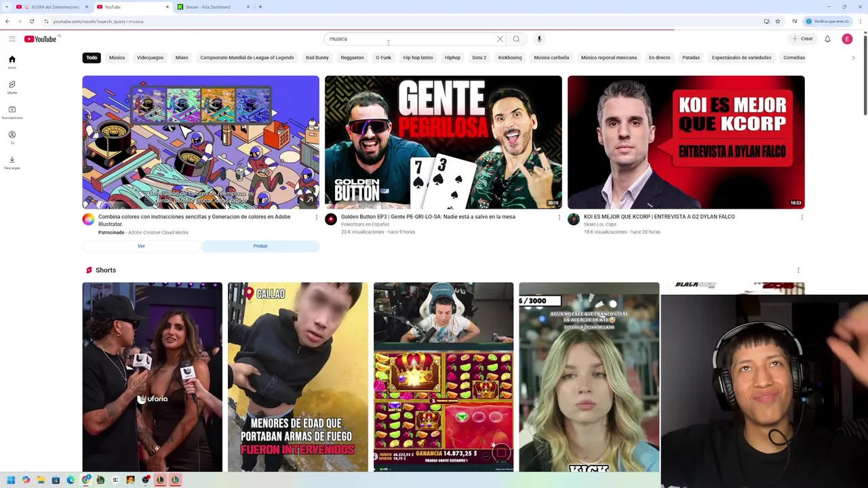This screenshot has height=488, width=868.
Task: Click the Crear button
Action: (802, 39)
